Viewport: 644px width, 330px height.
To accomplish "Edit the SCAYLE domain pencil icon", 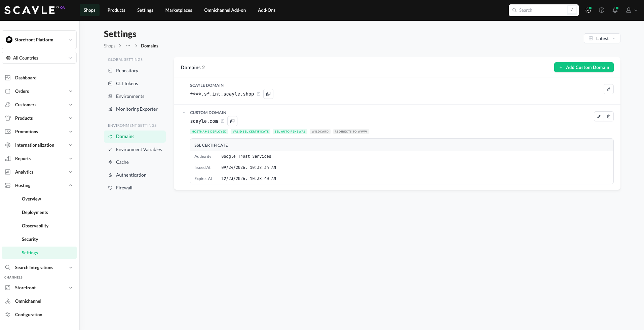I will pos(609,89).
